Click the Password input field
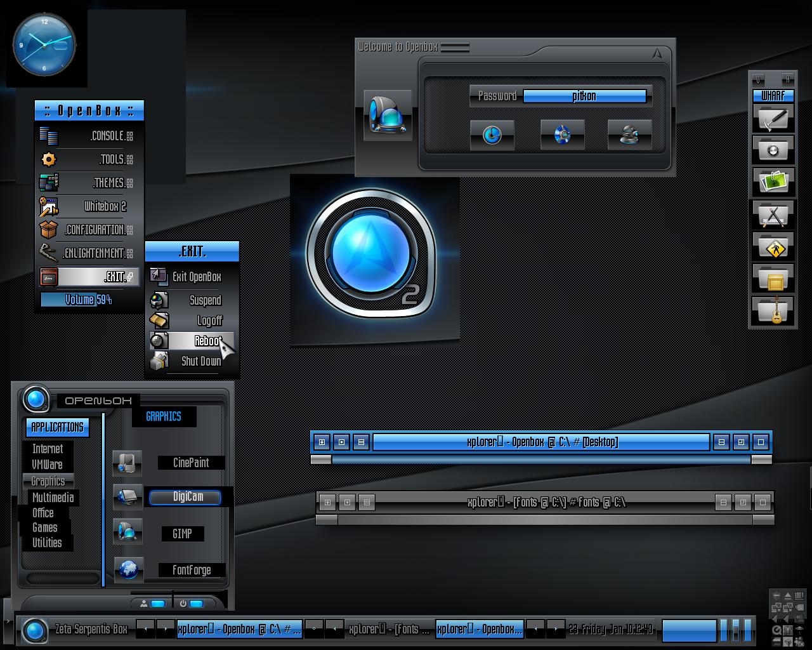812x650 pixels. pos(585,96)
